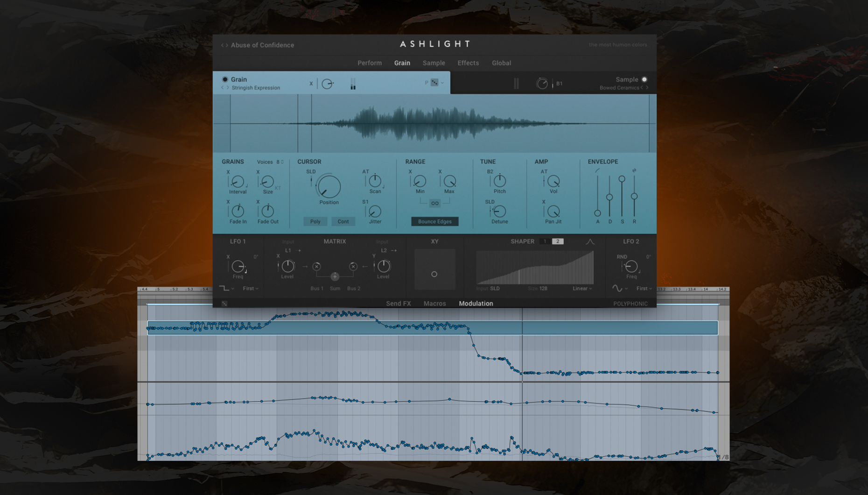Open the LFO 2 waveform shape dropdown

point(620,289)
